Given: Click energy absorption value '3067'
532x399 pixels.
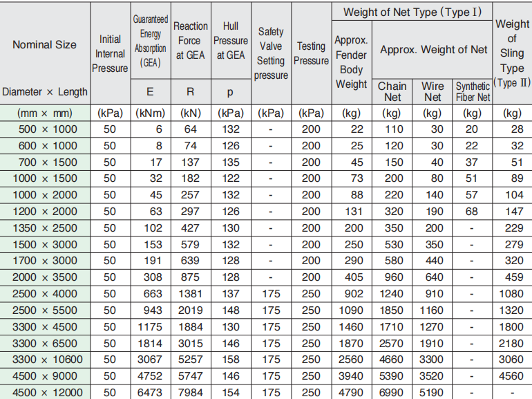Looking at the screenshot, I should click(x=150, y=360).
